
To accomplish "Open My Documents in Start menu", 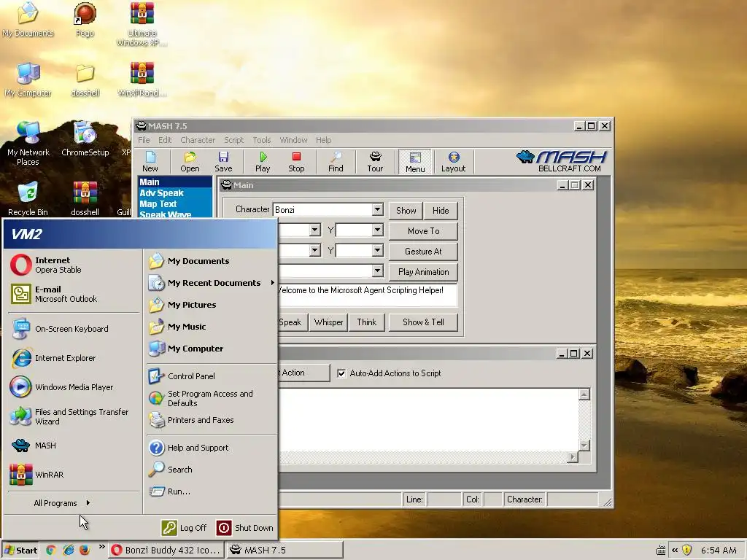I will [212, 261].
